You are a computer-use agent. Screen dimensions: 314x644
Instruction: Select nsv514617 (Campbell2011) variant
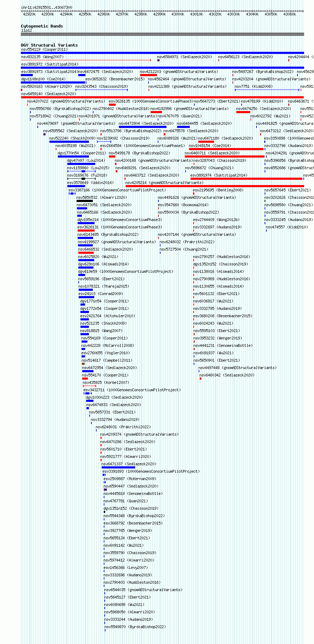coord(107,361)
